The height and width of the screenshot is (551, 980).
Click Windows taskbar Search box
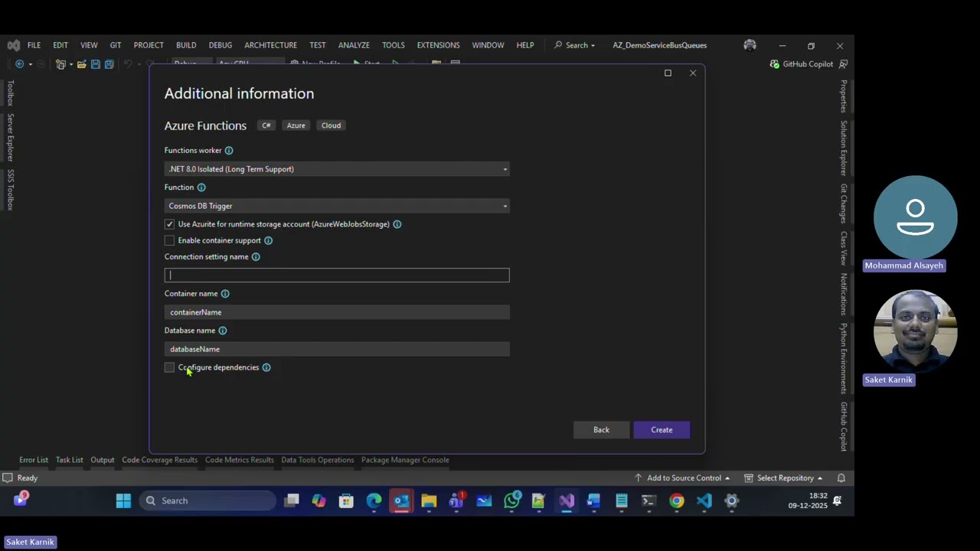(x=207, y=501)
